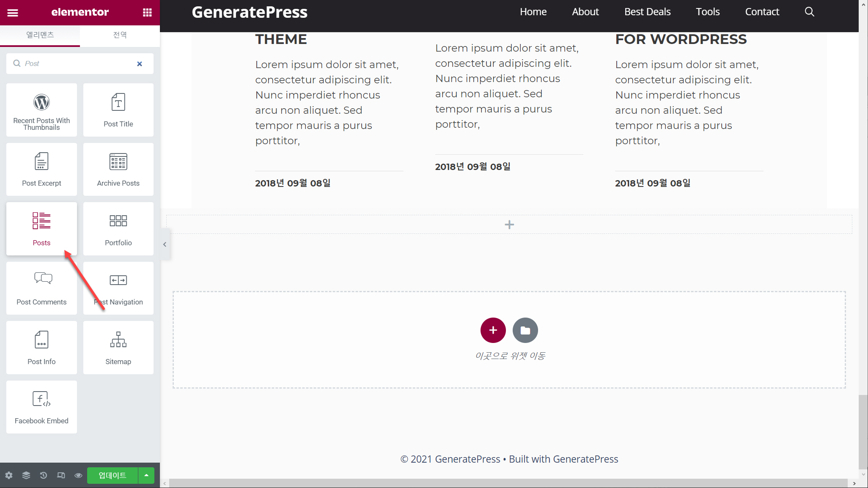Open the Navigator layers icon
This screenshot has width=868, height=488.
(x=26, y=475)
